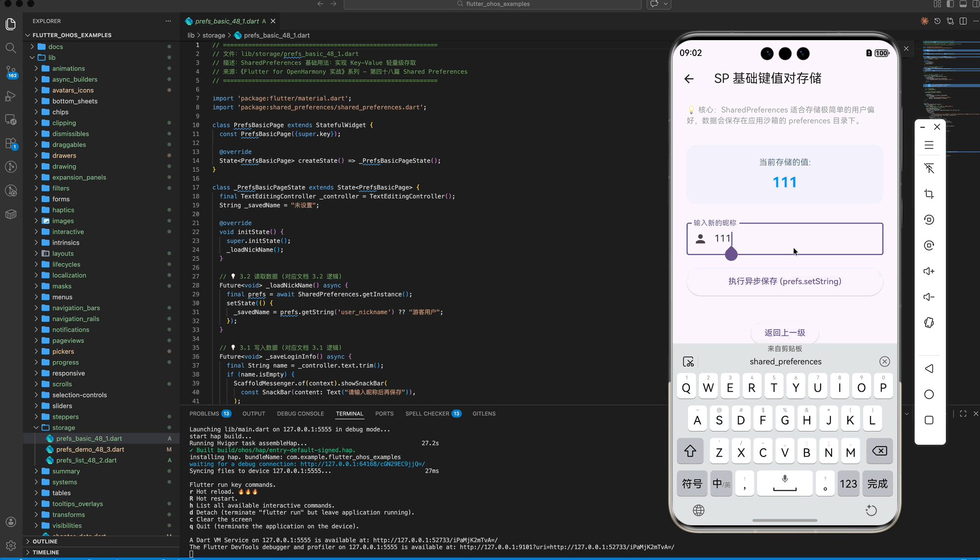Viewport: 980px width, 560px height.
Task: Click the emulator screenshot crop icon
Action: pos(929,194)
